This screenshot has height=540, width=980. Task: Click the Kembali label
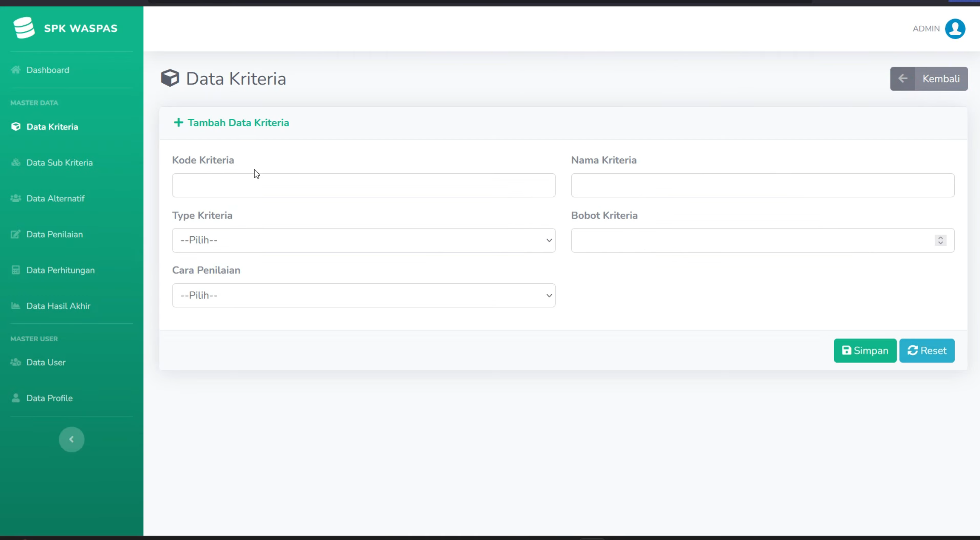[941, 79]
